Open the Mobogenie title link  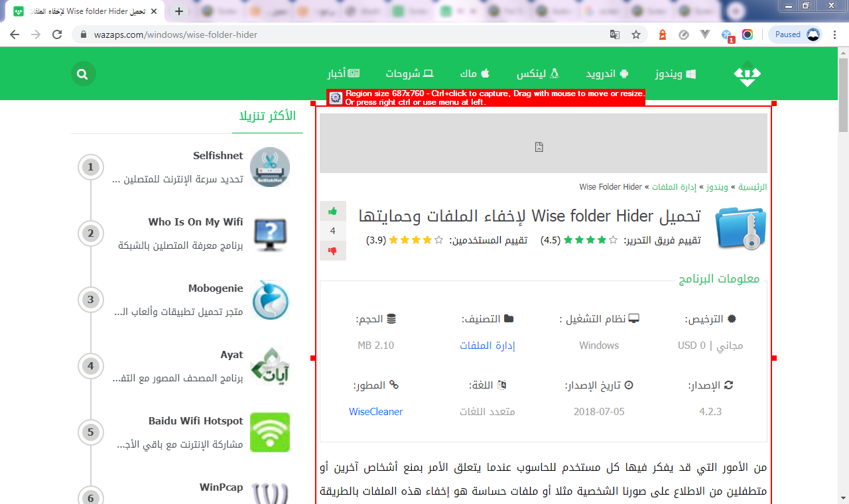coord(216,288)
